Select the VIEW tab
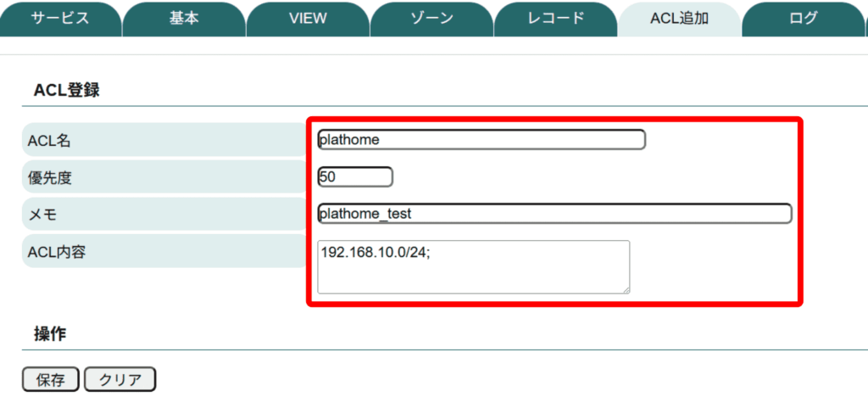The width and height of the screenshot is (868, 408). pyautogui.click(x=308, y=19)
